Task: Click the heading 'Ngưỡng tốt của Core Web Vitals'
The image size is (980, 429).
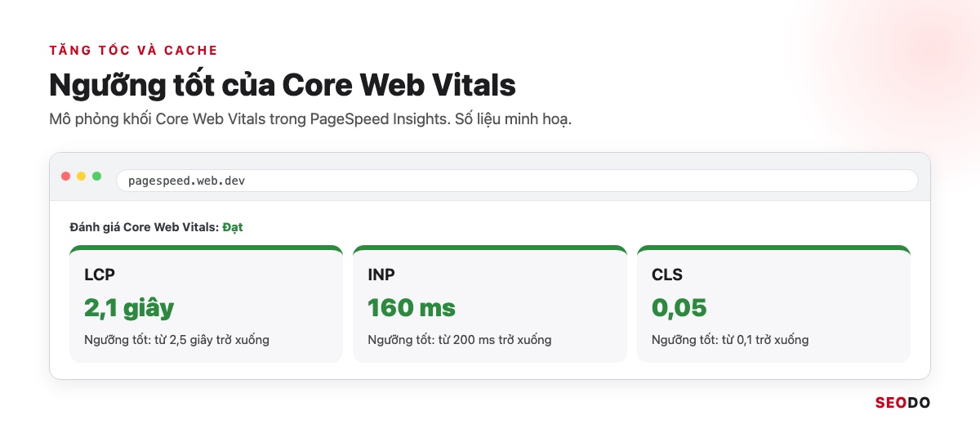Action: click(x=283, y=85)
